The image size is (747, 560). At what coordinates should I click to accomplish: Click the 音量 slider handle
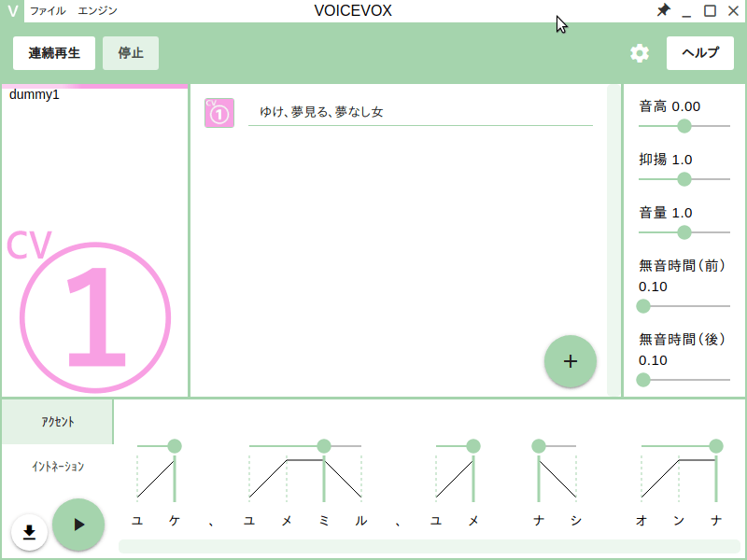click(x=684, y=232)
